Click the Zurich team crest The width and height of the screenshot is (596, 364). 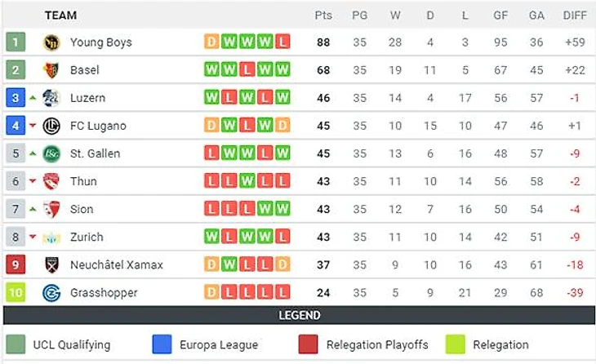[51, 237]
